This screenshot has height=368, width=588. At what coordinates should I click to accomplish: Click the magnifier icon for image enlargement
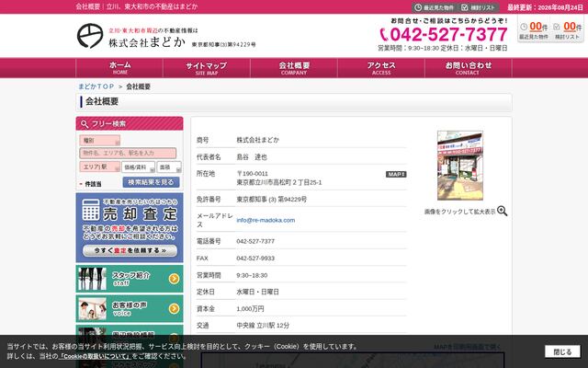point(503,211)
